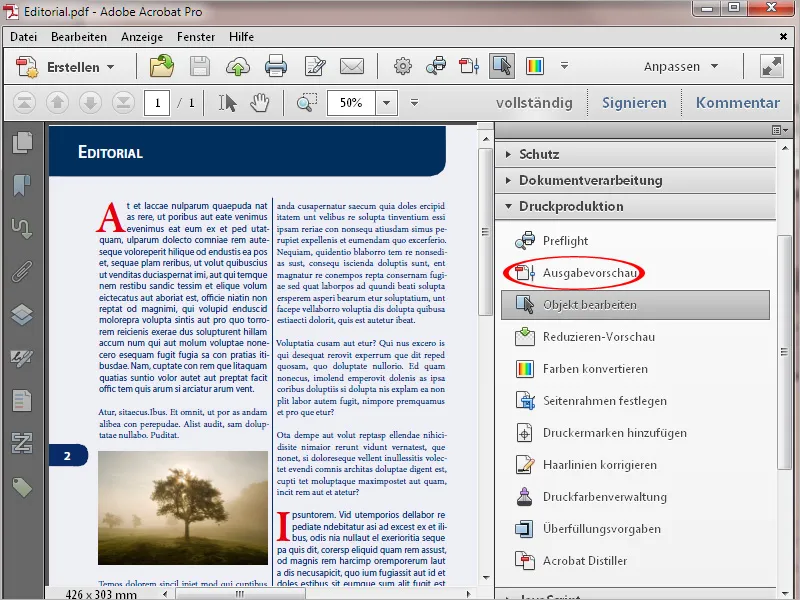Go to last page arrow icon
Image resolution: width=800 pixels, height=600 pixels.
point(123,103)
